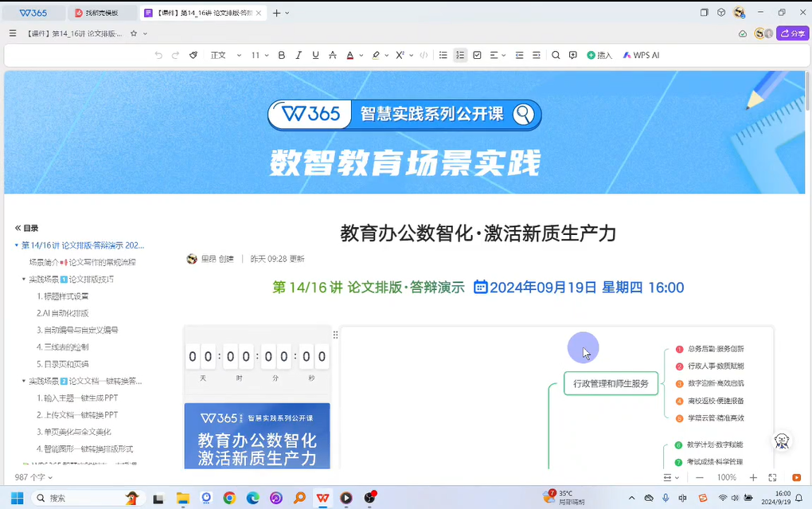This screenshot has width=812, height=509.
Task: Select the format painter brush icon
Action: click(x=193, y=56)
